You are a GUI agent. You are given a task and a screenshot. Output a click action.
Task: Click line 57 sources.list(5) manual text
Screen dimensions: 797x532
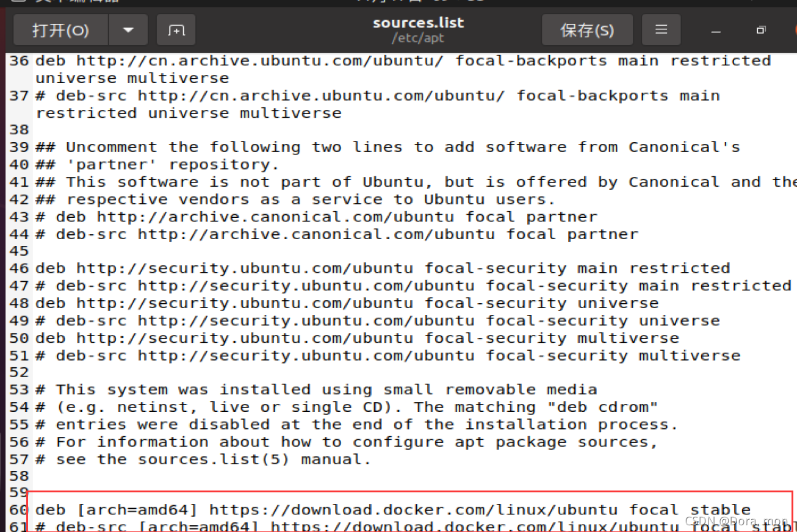click(x=203, y=459)
